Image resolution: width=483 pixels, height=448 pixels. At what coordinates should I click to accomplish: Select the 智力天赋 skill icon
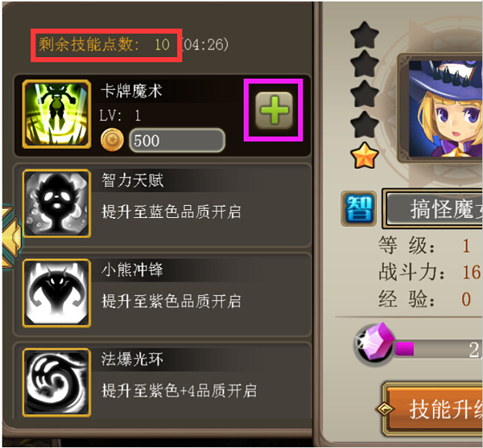coord(56,203)
